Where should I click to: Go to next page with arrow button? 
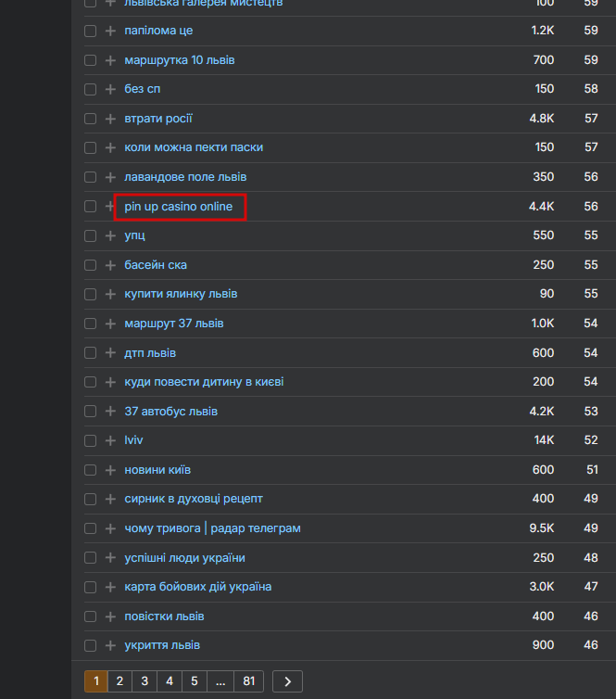(x=287, y=681)
